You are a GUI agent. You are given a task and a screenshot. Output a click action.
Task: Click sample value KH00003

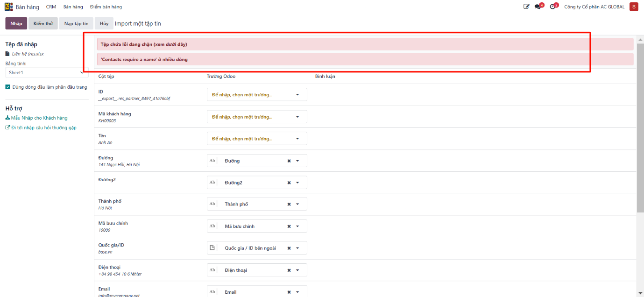[107, 120]
